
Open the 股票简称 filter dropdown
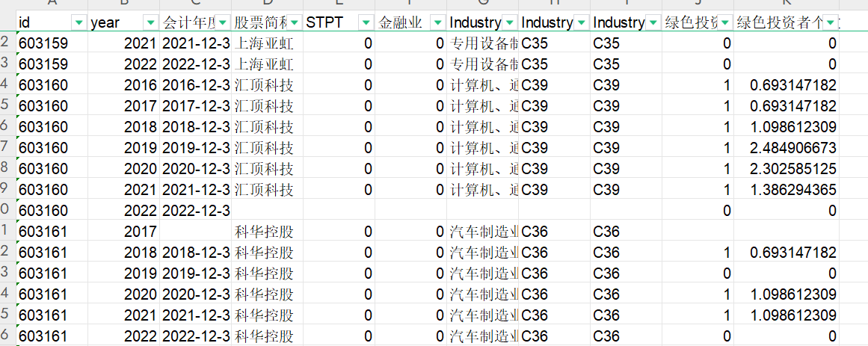click(294, 23)
